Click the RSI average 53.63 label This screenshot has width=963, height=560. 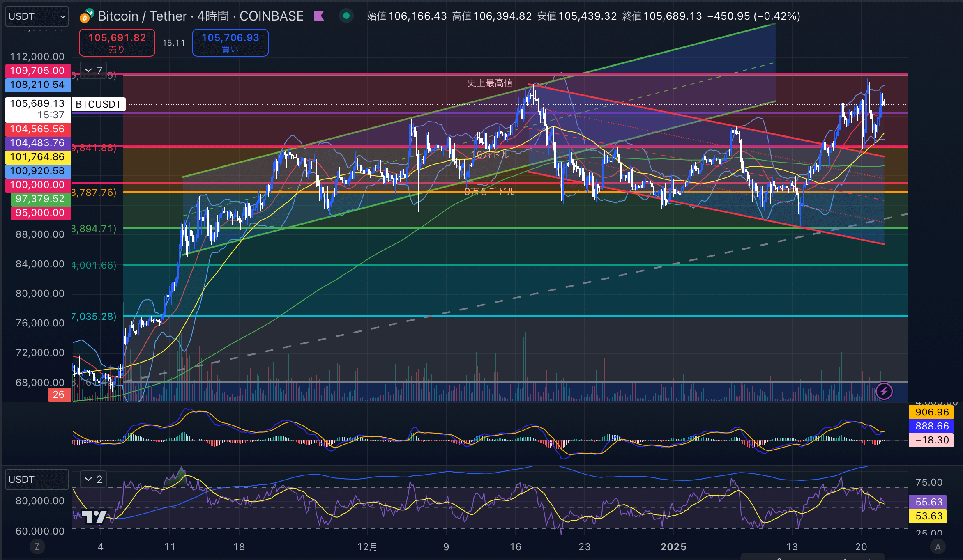(x=928, y=516)
